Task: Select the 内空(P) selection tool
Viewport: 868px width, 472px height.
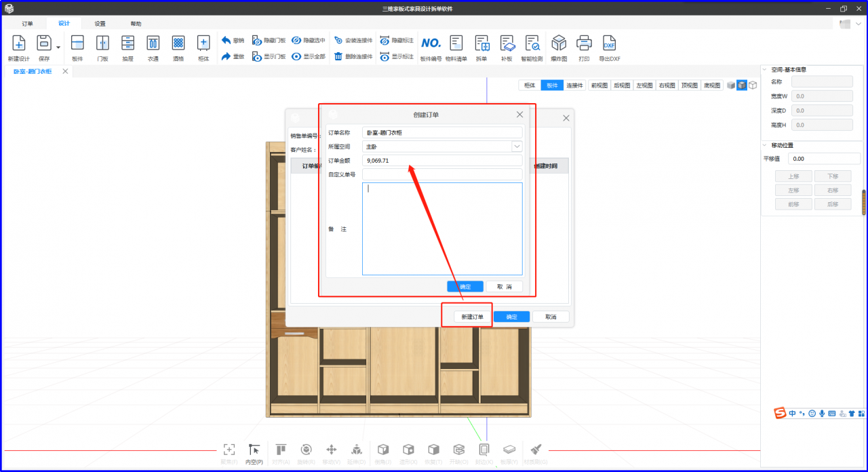Action: pos(254,453)
